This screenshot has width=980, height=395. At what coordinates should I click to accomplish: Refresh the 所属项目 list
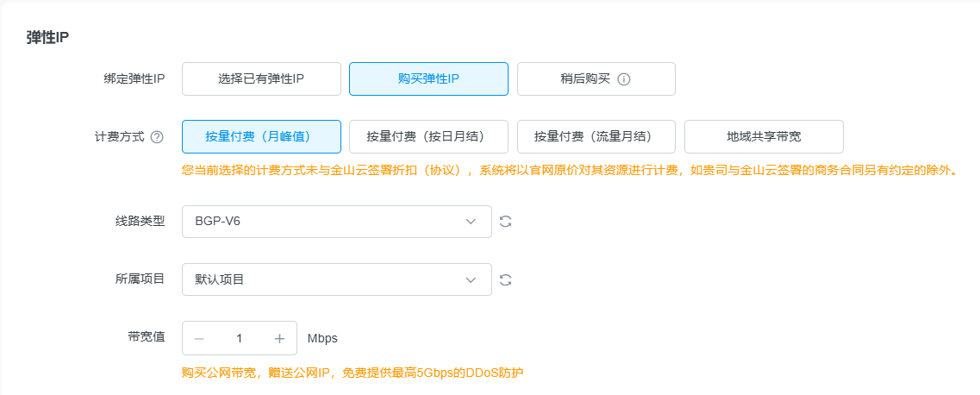[506, 279]
